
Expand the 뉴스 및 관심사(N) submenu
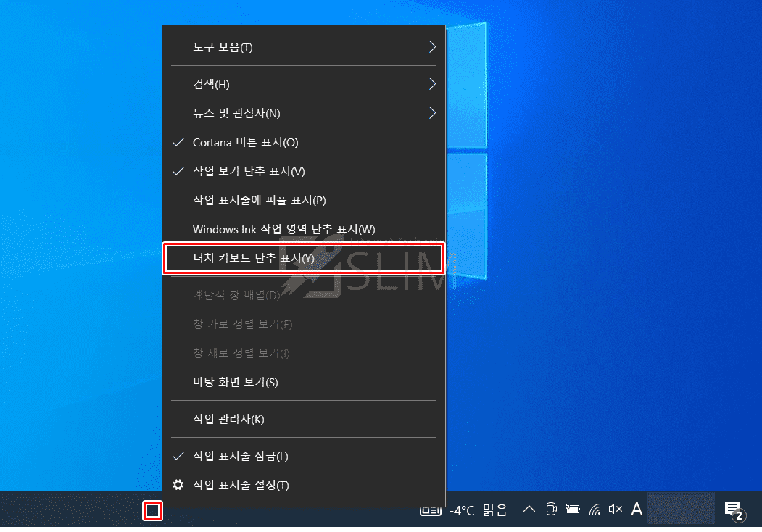[304, 113]
